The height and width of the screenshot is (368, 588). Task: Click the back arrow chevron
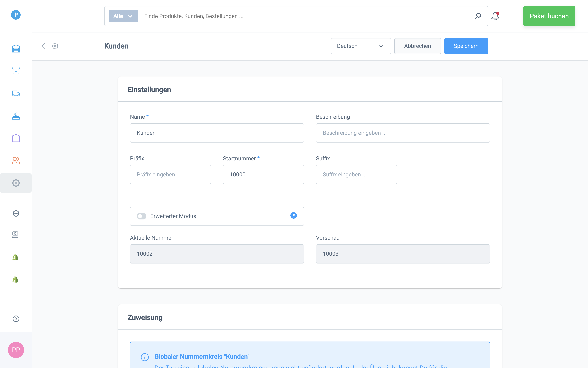point(43,46)
